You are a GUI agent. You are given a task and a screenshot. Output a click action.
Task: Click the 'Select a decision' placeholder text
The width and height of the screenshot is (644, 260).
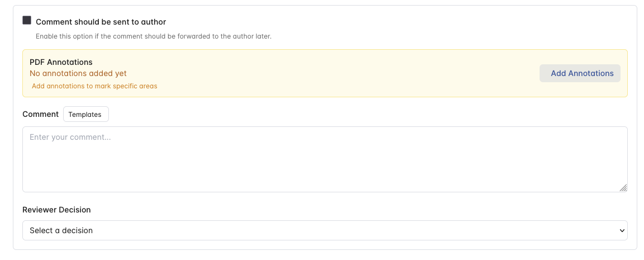point(61,230)
